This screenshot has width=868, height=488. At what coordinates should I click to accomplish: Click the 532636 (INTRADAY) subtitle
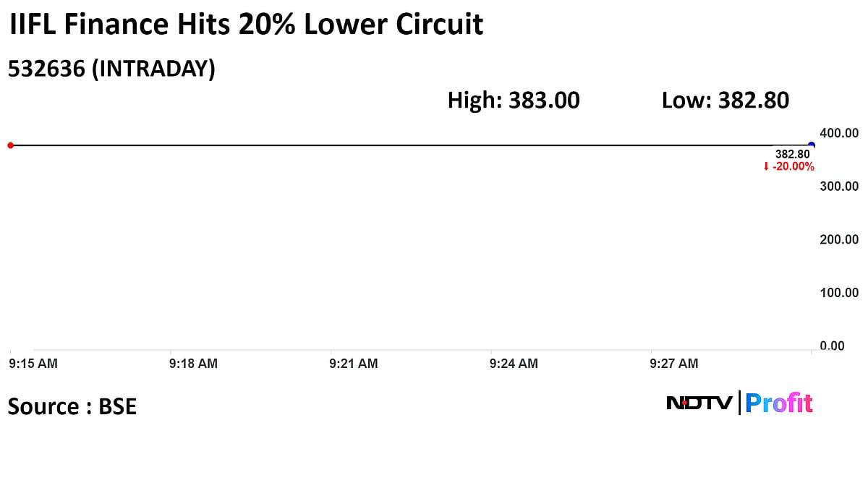[111, 69]
